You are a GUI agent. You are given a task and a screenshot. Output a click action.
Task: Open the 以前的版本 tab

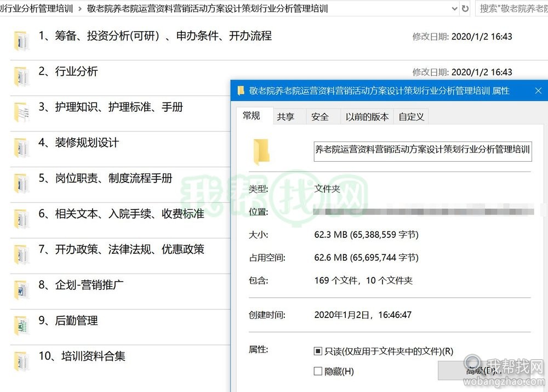pyautogui.click(x=366, y=116)
